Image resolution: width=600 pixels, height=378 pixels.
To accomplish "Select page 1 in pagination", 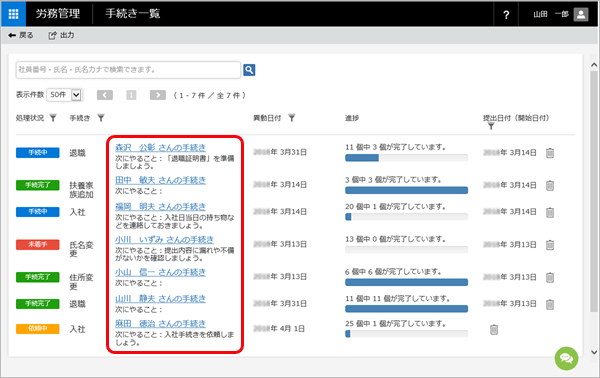I will pos(131,95).
